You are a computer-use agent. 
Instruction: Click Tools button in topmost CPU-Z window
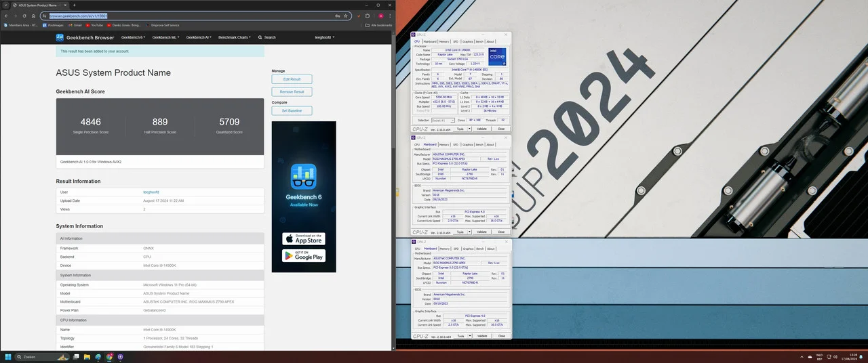pos(460,129)
